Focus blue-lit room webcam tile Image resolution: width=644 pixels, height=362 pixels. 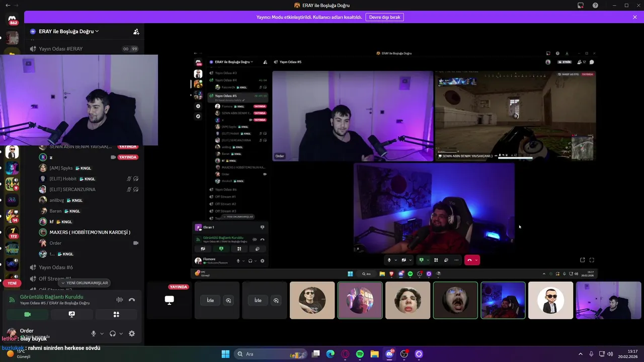click(503, 300)
